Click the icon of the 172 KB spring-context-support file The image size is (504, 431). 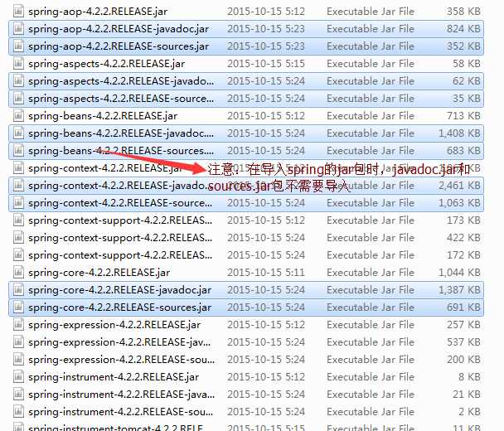(x=18, y=255)
